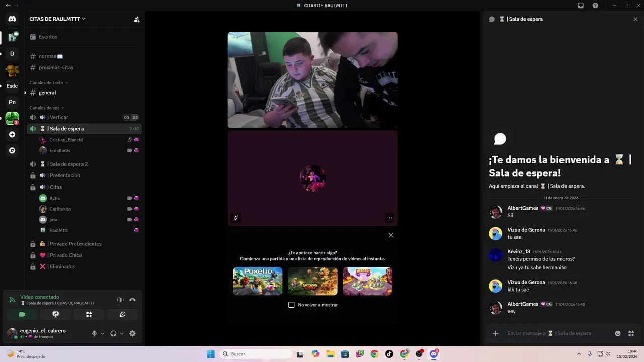Screen dimensions: 644x362
Task: Open the emoji picker in chat box
Action: pos(618,333)
